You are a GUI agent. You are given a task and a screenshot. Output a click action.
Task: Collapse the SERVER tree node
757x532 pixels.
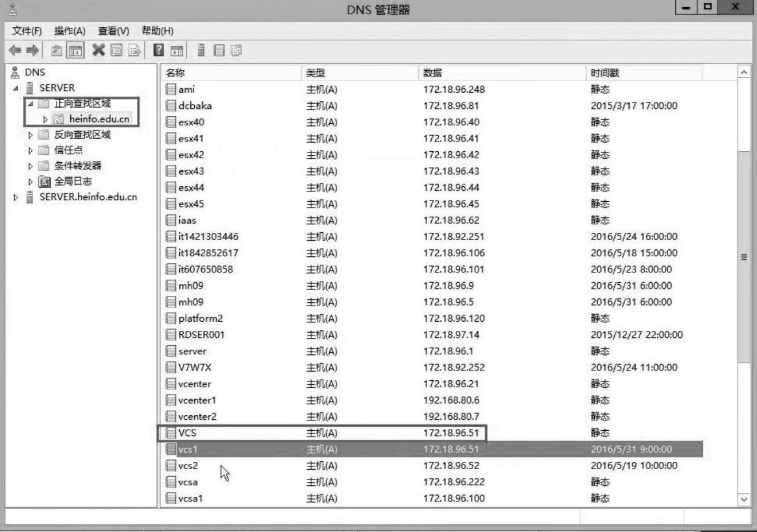pyautogui.click(x=16, y=88)
